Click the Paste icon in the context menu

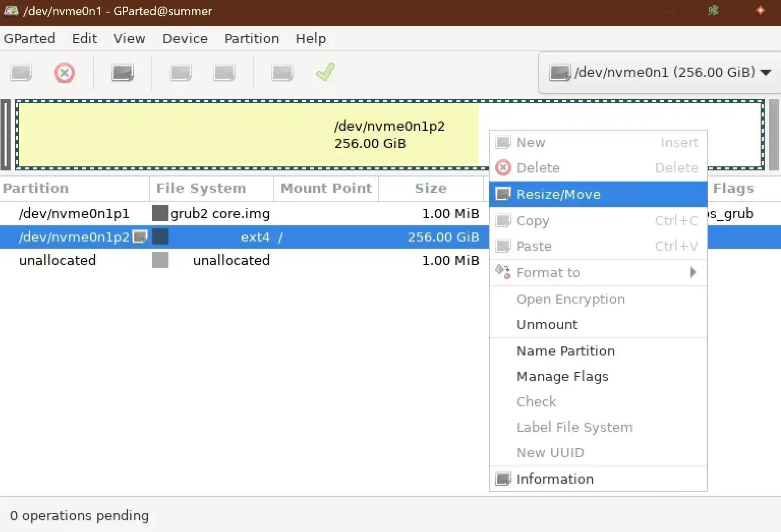click(x=503, y=246)
